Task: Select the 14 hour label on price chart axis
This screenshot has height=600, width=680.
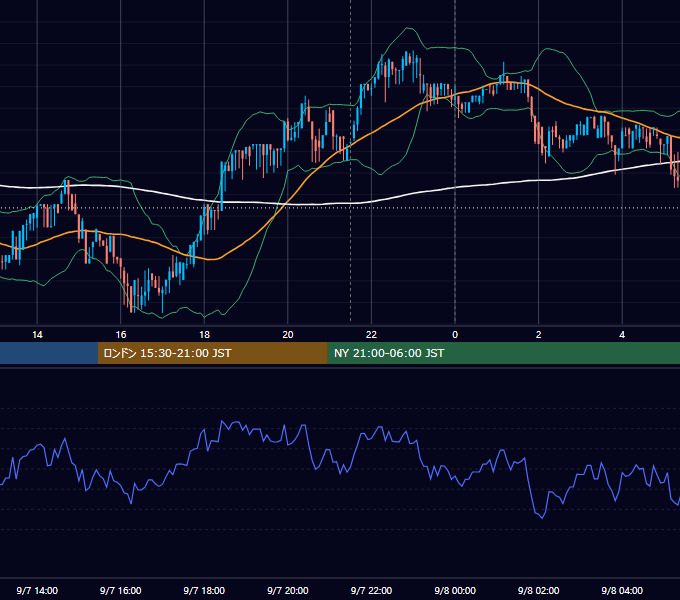Action: (x=37, y=335)
